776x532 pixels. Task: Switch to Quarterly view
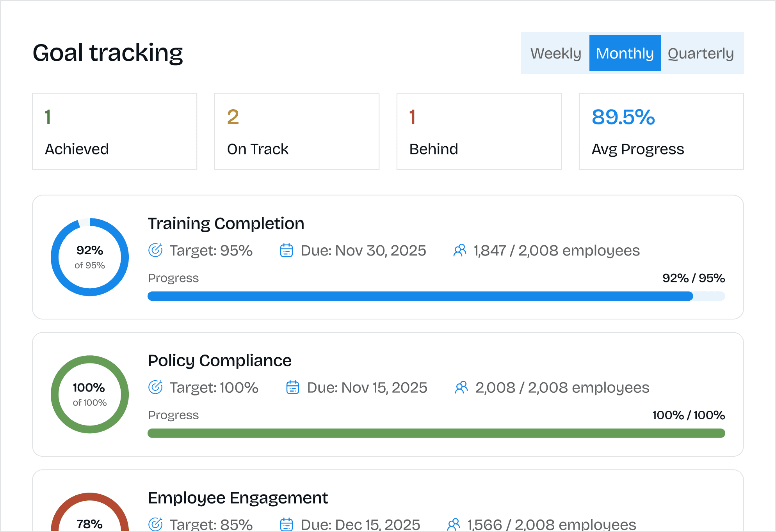click(701, 53)
